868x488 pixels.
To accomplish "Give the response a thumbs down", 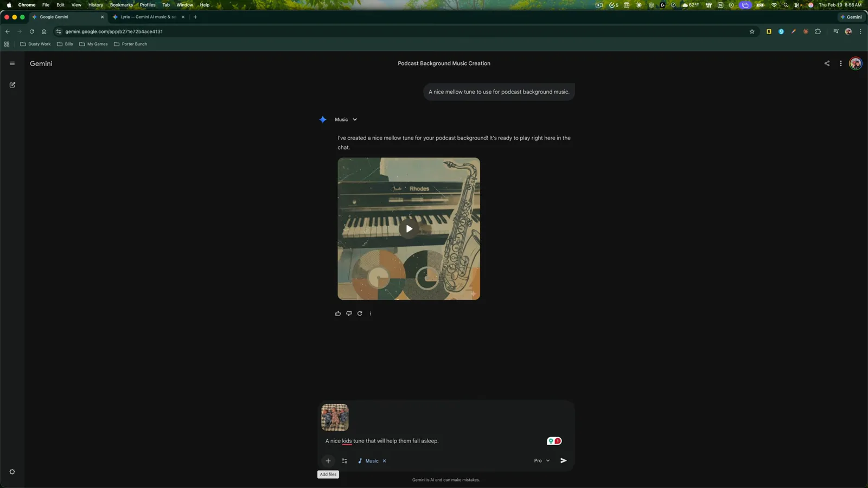I will point(349,313).
